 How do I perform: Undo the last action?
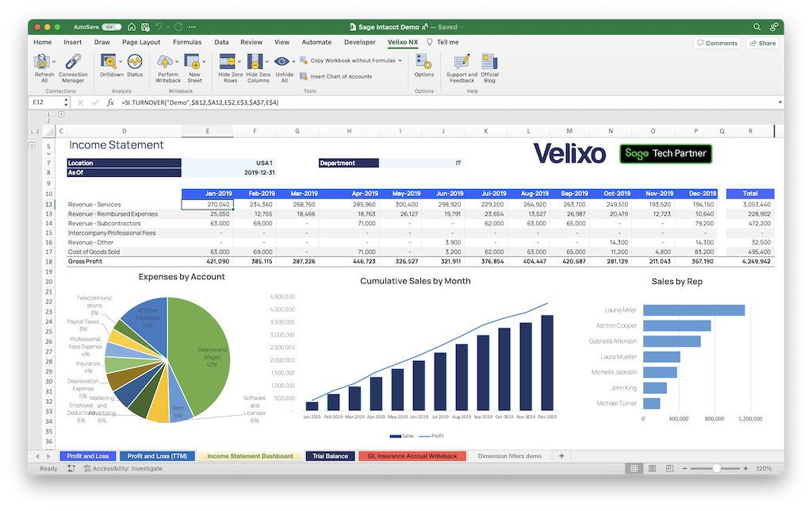coord(159,27)
